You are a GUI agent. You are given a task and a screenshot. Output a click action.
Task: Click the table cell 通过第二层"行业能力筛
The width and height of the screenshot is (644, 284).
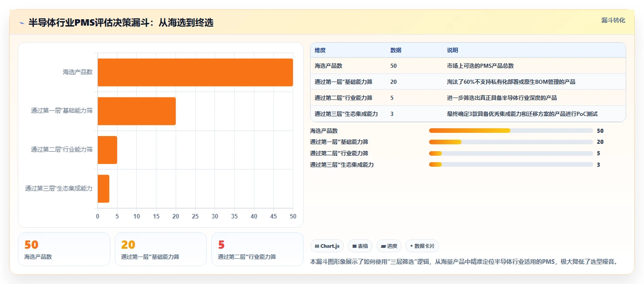[x=343, y=98]
